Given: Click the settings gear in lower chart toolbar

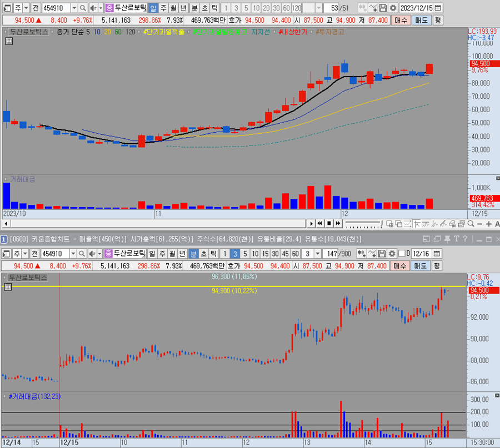Looking at the screenshot, I should (x=392, y=254).
